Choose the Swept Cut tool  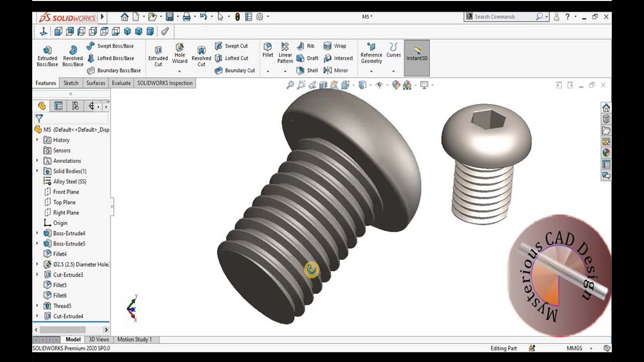(x=231, y=46)
